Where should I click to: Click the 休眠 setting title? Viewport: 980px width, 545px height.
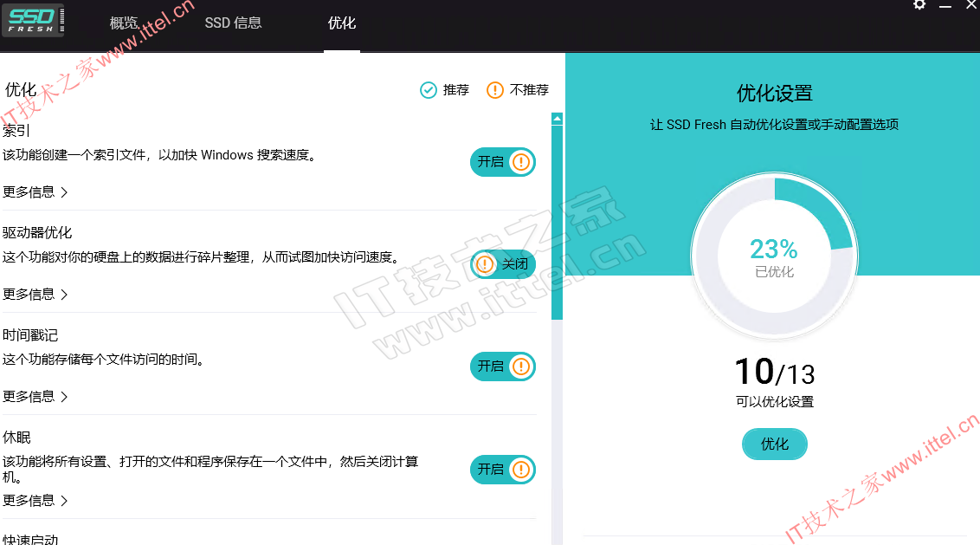pos(16,438)
